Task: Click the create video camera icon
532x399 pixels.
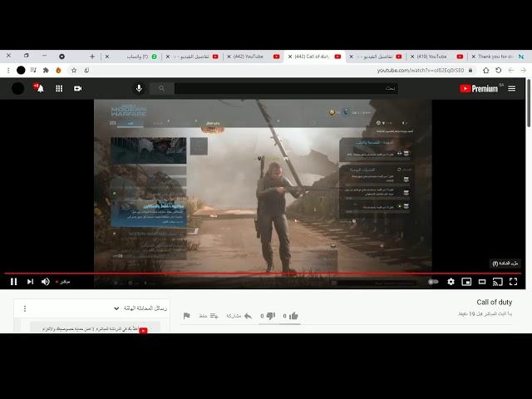Action: [77, 89]
